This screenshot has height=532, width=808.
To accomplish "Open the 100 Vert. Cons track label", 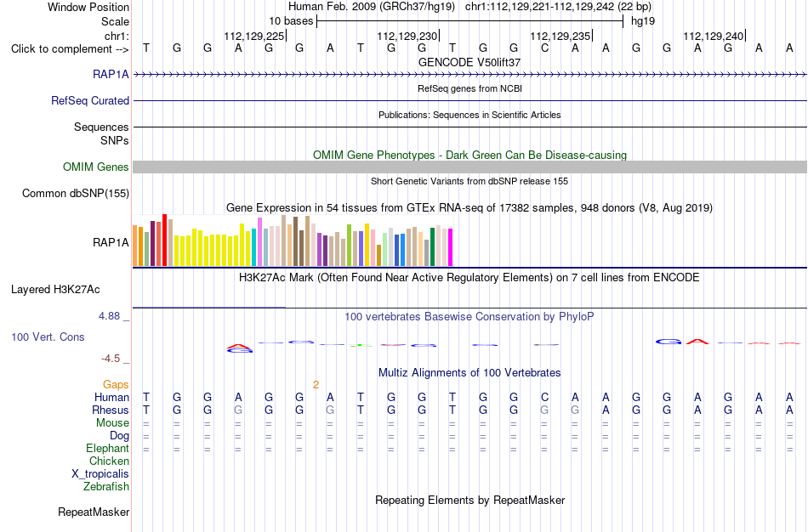I will point(48,337).
